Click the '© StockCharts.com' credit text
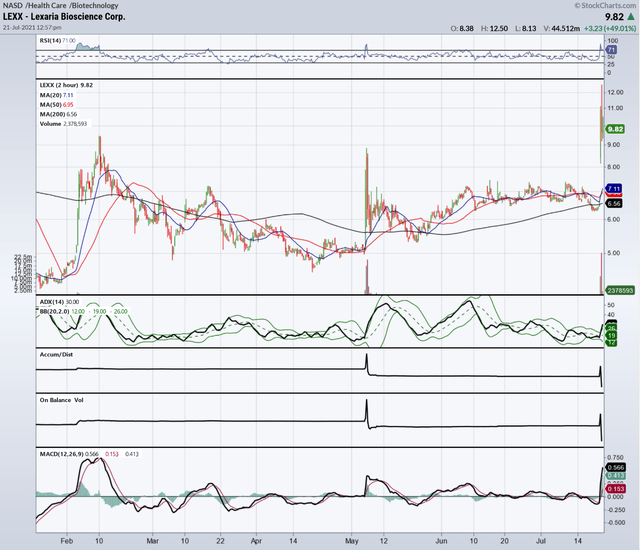 click(x=605, y=5)
